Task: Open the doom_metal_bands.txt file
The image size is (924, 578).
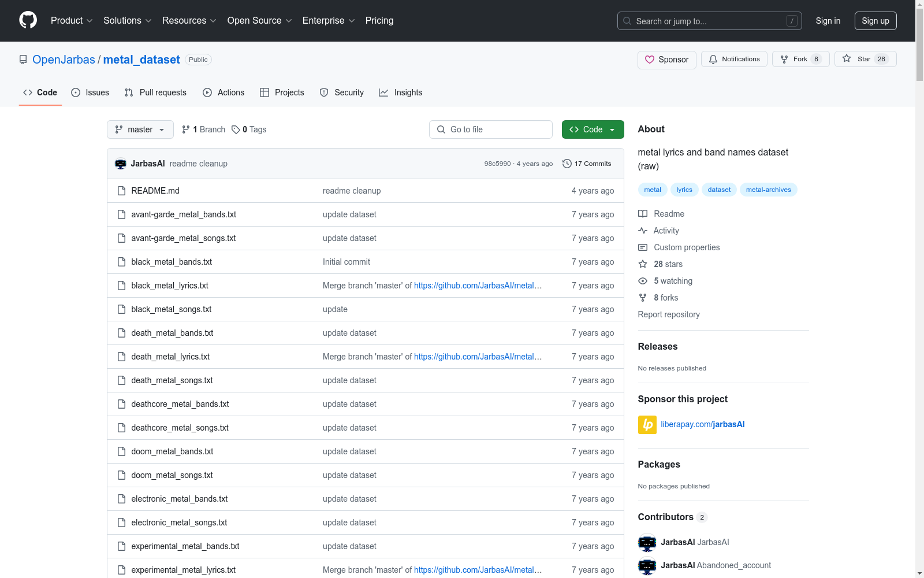Action: pos(172,451)
